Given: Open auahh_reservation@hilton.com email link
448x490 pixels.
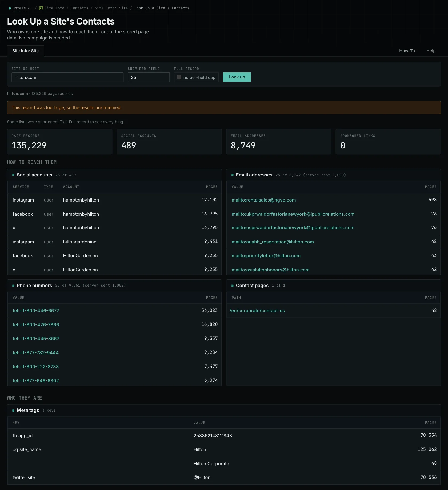Looking at the screenshot, I should click(273, 242).
